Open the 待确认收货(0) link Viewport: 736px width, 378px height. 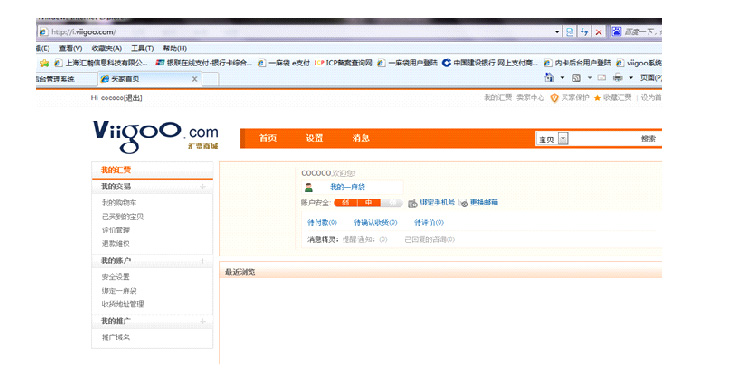click(376, 223)
